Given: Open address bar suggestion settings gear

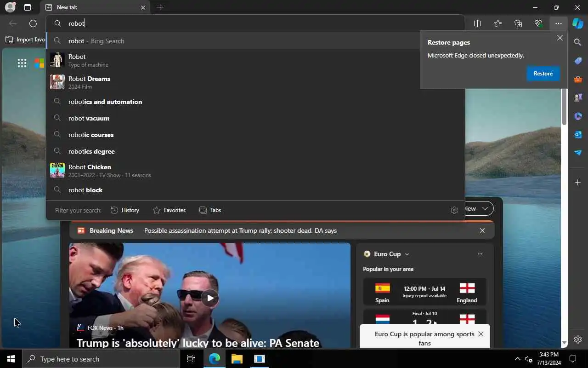Looking at the screenshot, I should click(x=454, y=210).
